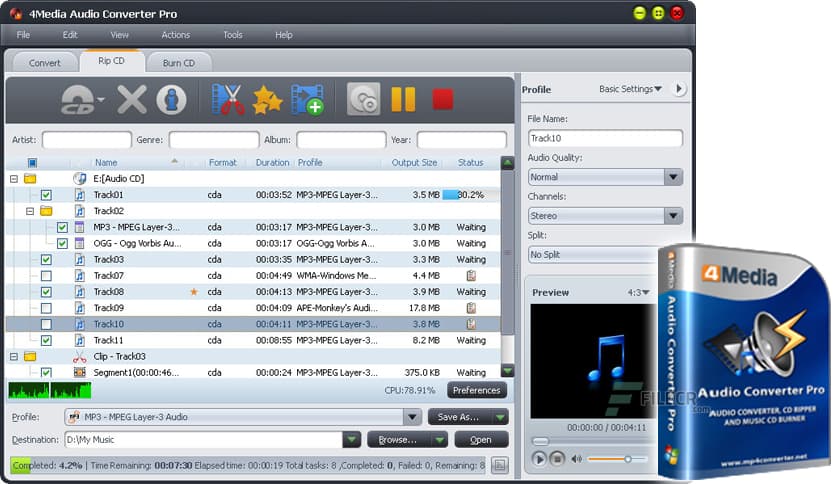Image resolution: width=836 pixels, height=484 pixels.
Task: Click the Track09 status clipboard icon
Action: pos(471,308)
